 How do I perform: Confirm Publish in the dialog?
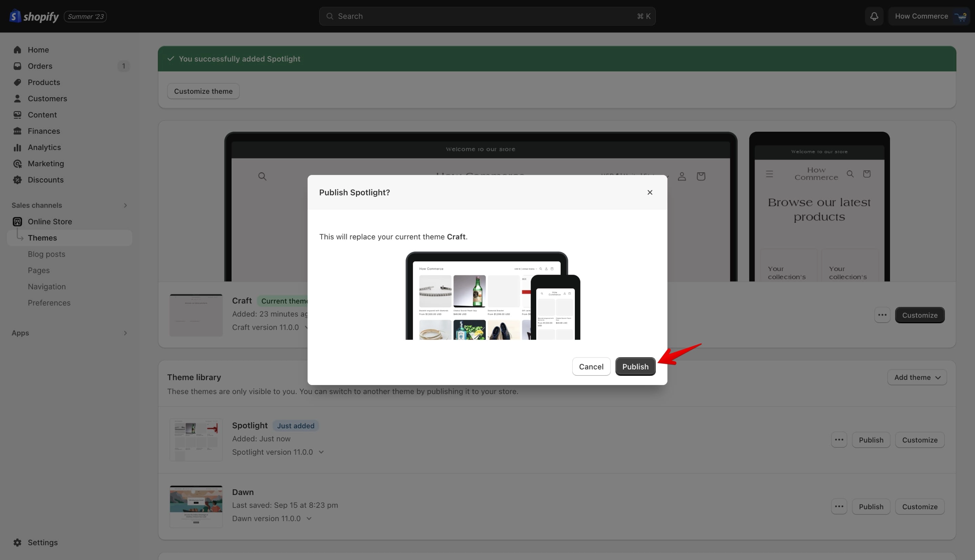pyautogui.click(x=635, y=367)
